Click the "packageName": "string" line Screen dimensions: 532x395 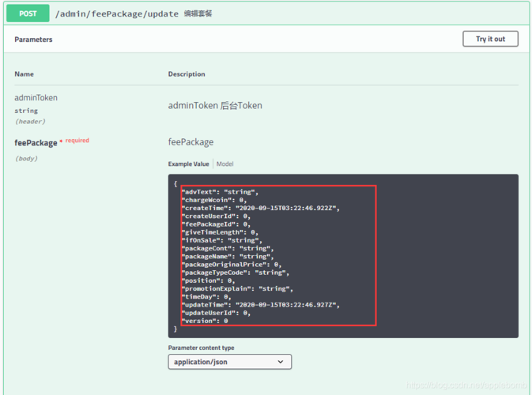click(228, 257)
